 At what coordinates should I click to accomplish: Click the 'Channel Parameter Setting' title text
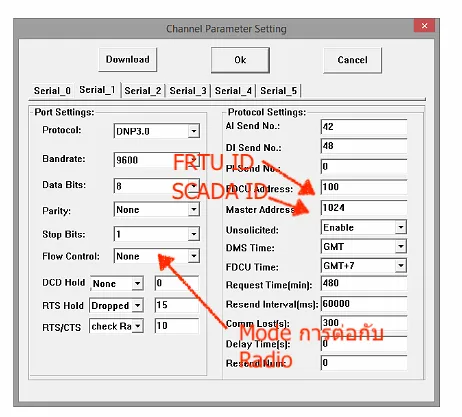click(x=226, y=29)
